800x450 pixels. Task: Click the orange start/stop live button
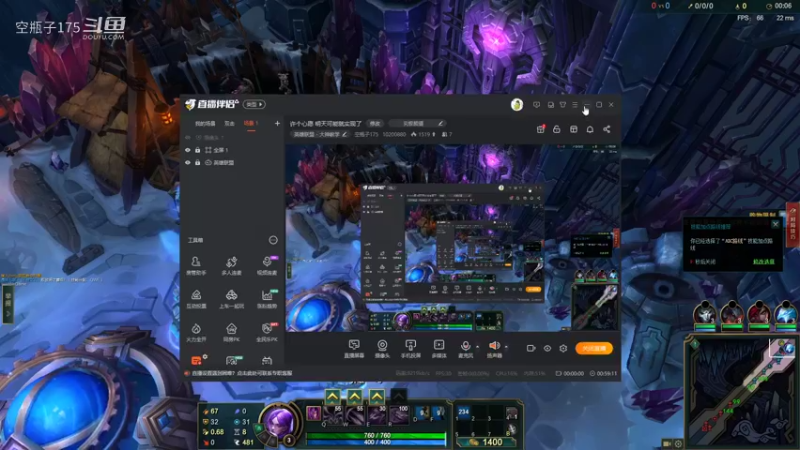[x=594, y=348]
